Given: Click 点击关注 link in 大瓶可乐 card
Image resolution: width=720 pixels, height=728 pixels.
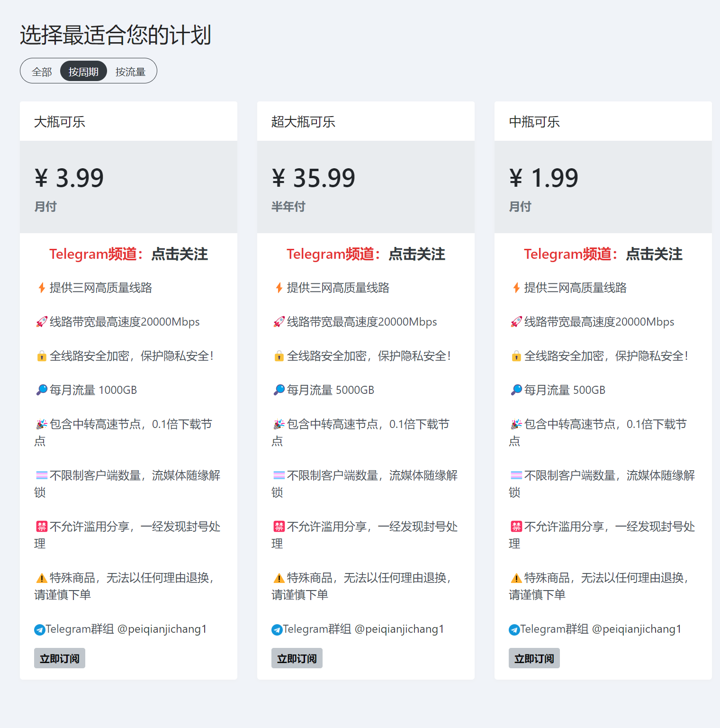Looking at the screenshot, I should point(180,254).
